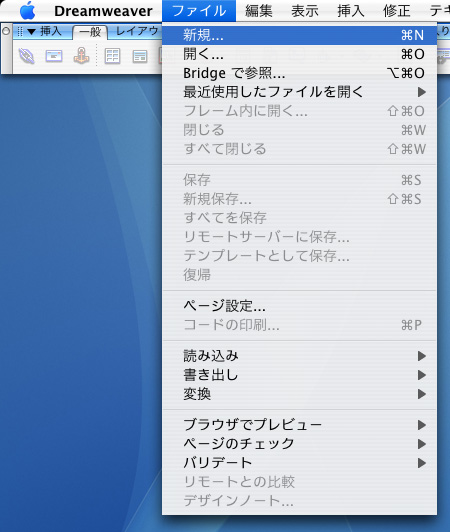Expand 最近使用したファイルを開く submenu
Image resolution: width=450 pixels, height=532 pixels.
tap(299, 92)
